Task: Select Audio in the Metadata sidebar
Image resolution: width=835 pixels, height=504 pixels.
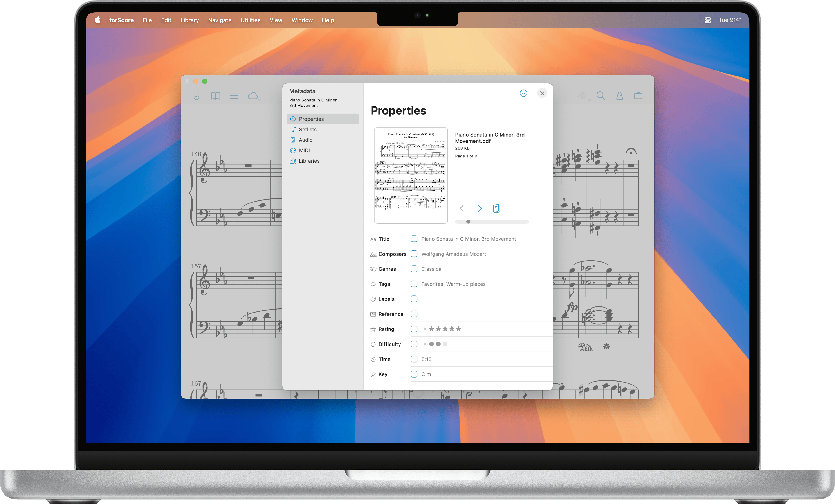Action: [323, 140]
